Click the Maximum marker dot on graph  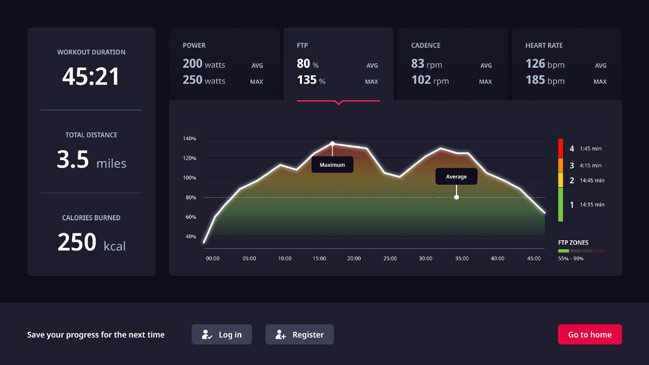point(332,144)
